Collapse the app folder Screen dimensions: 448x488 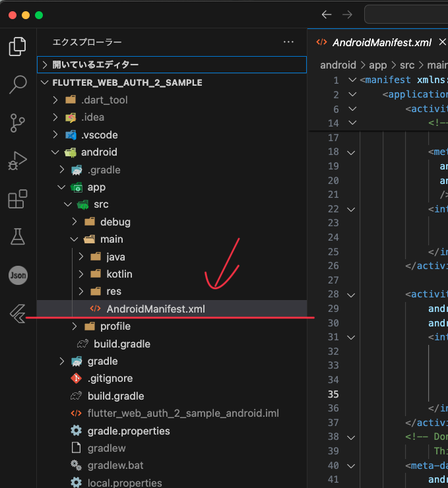(172, 187)
